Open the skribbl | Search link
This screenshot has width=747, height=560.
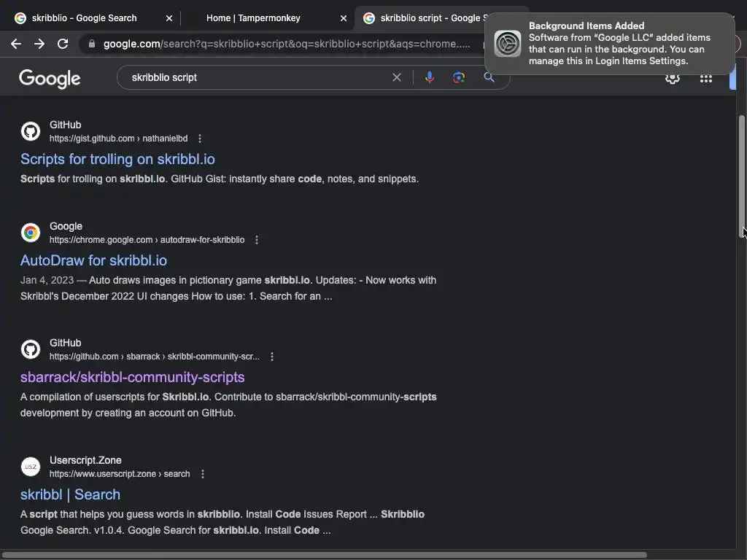[x=71, y=495]
